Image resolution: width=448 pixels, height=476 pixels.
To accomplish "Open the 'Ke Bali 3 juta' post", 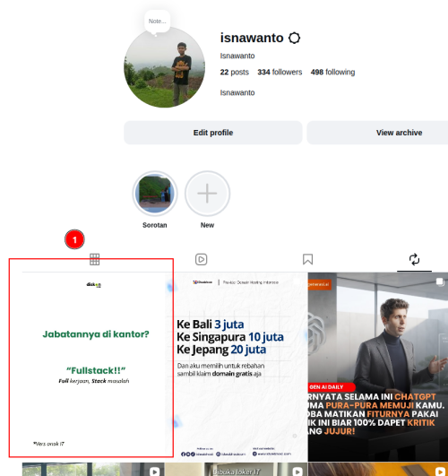I will 237,367.
